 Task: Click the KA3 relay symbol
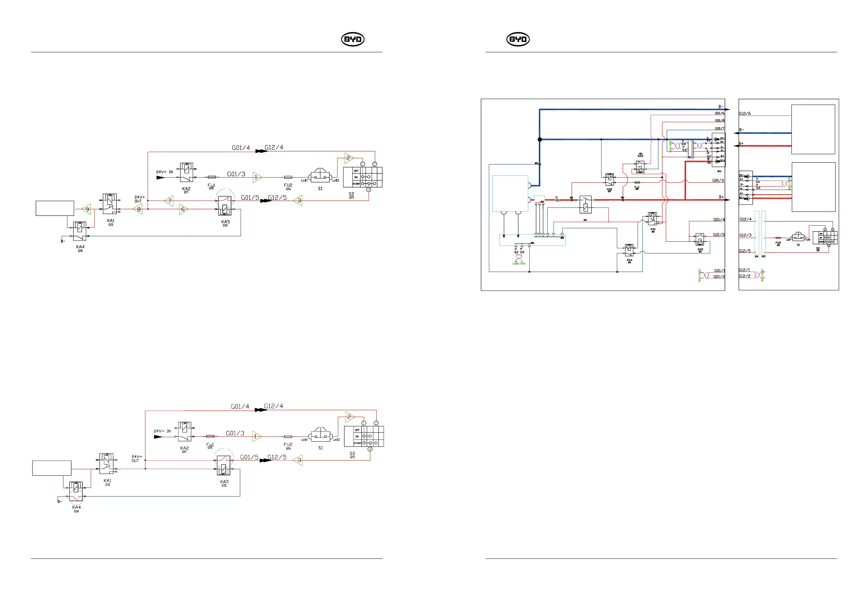coord(640,166)
